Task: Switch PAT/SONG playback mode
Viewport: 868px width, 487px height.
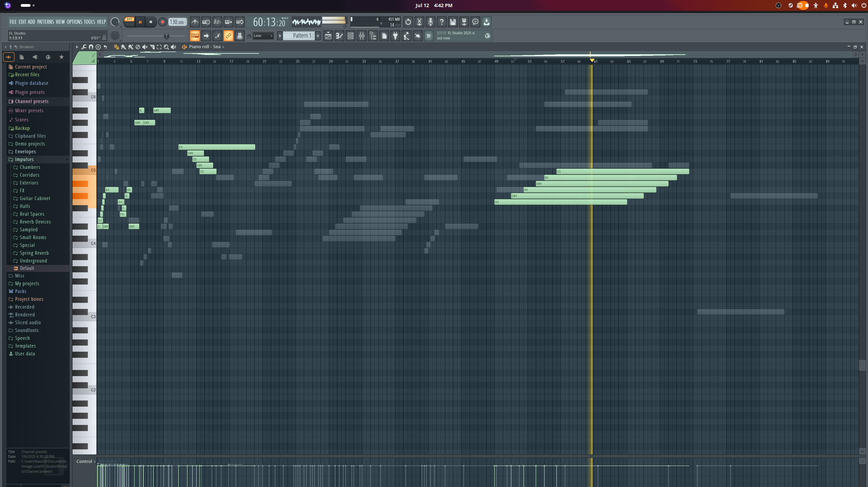Action: click(x=130, y=22)
